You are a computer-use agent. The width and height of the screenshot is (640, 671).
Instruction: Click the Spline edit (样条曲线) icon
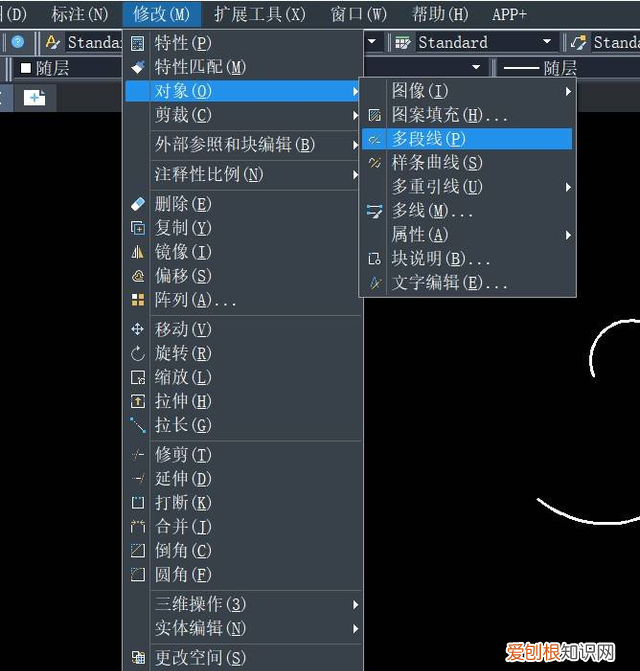(375, 163)
